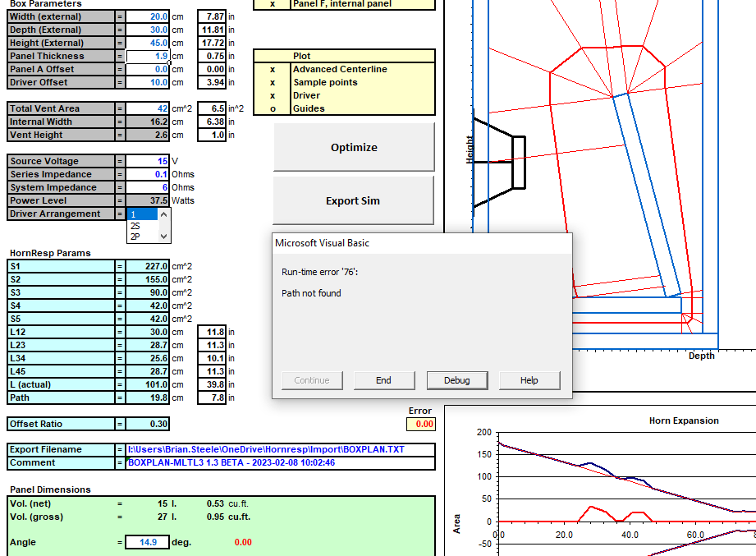Click the Plot section header
756x556 pixels.
coord(302,56)
